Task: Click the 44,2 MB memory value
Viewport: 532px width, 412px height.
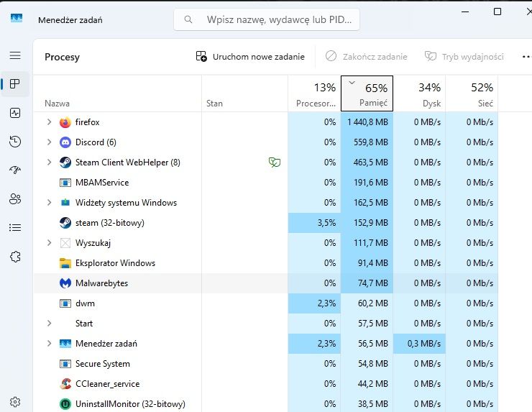Action: tap(373, 384)
